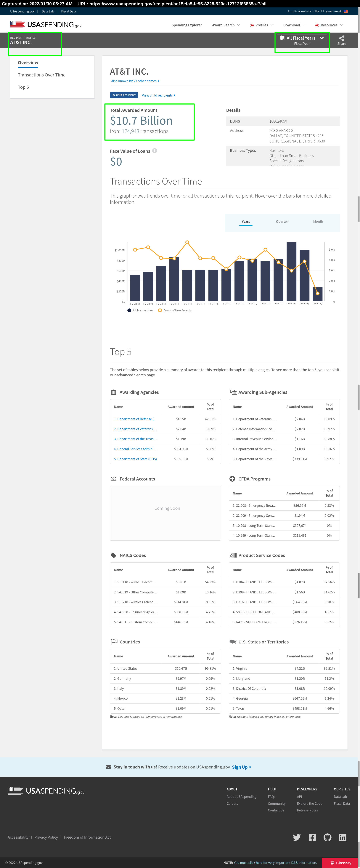Image resolution: width=360 pixels, height=868 pixels.
Task: Click the FY 2012 new awards point
Action: [187, 242]
